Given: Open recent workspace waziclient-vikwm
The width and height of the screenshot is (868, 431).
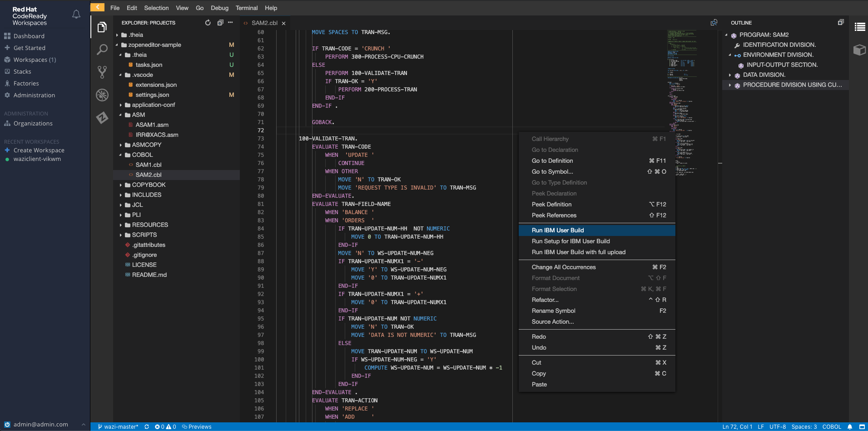Looking at the screenshot, I should (37, 159).
